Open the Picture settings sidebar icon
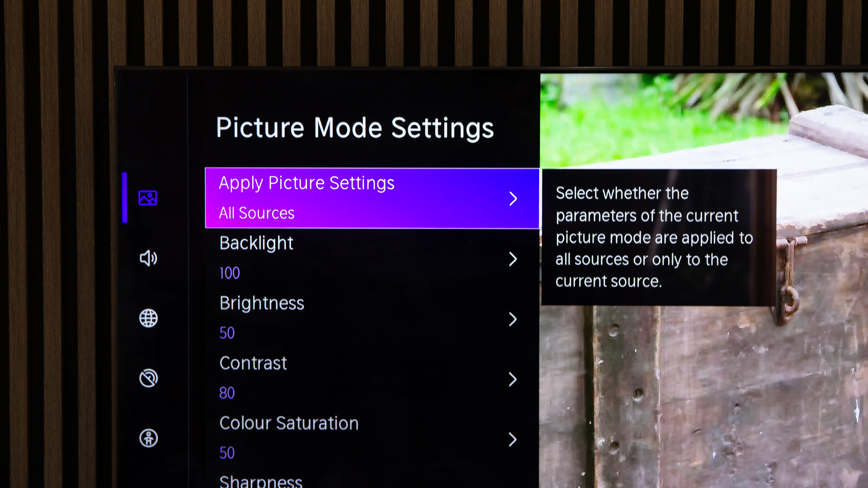 point(148,198)
